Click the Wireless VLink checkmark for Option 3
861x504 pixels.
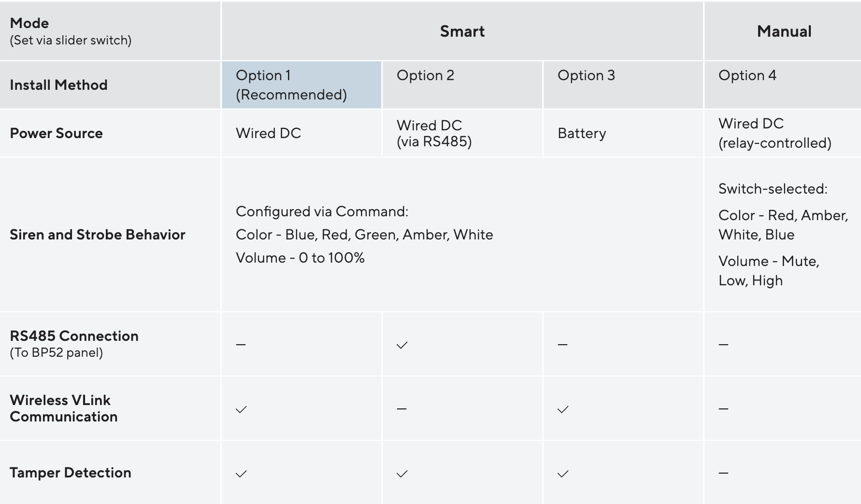(x=563, y=409)
